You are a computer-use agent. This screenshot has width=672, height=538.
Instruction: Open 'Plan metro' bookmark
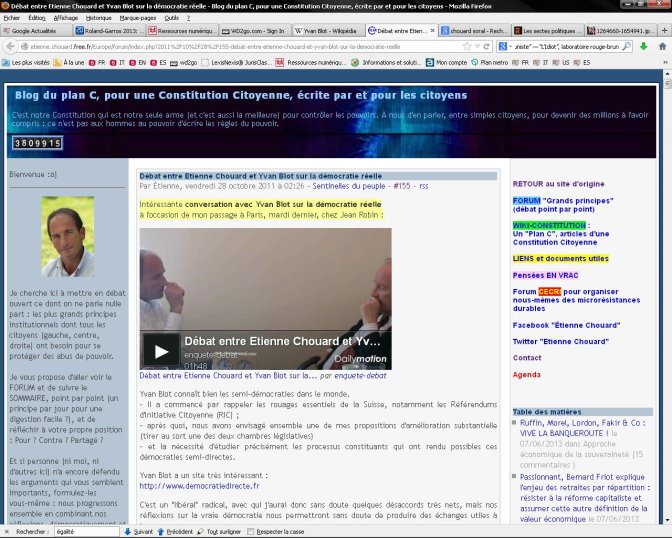489,63
